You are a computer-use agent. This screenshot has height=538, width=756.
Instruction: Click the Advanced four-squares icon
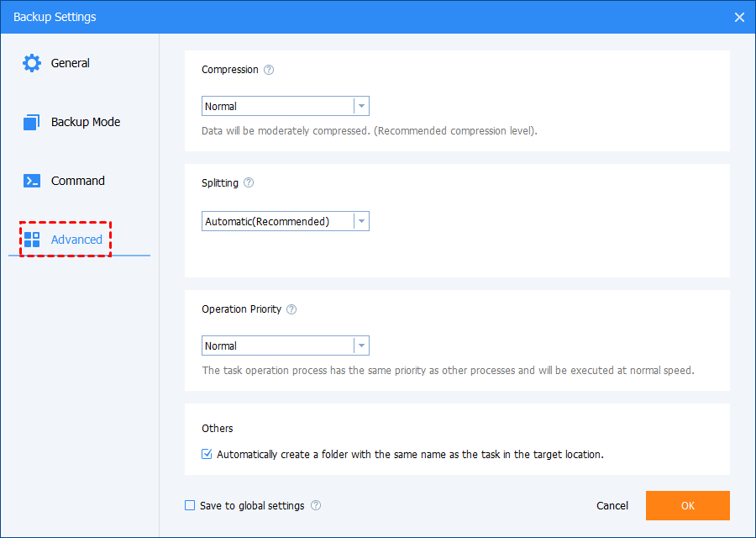click(x=32, y=240)
